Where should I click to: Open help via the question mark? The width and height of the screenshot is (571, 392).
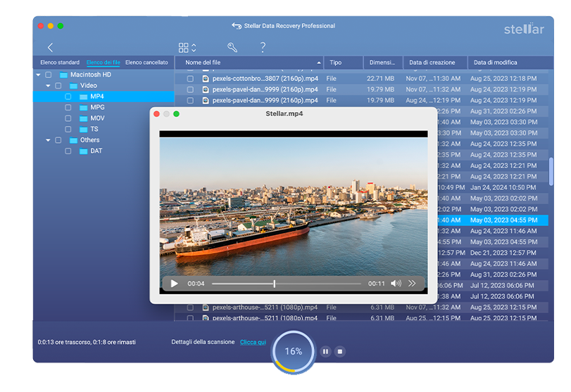pos(263,47)
